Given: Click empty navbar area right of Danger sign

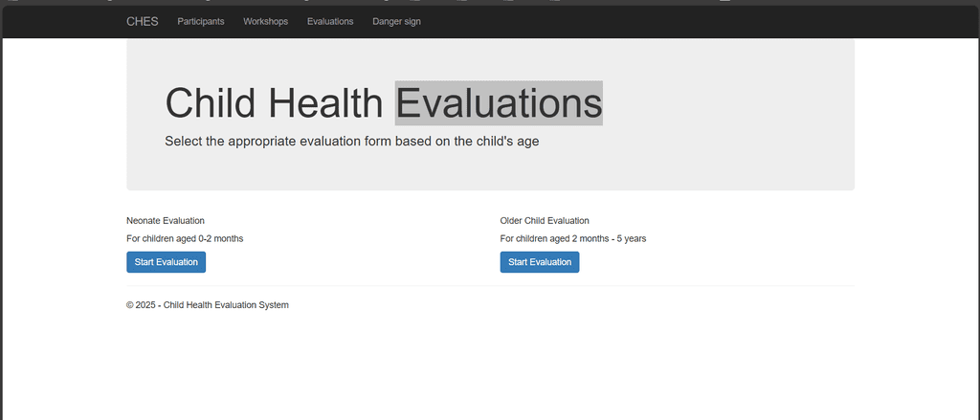Looking at the screenshot, I should [x=670, y=21].
